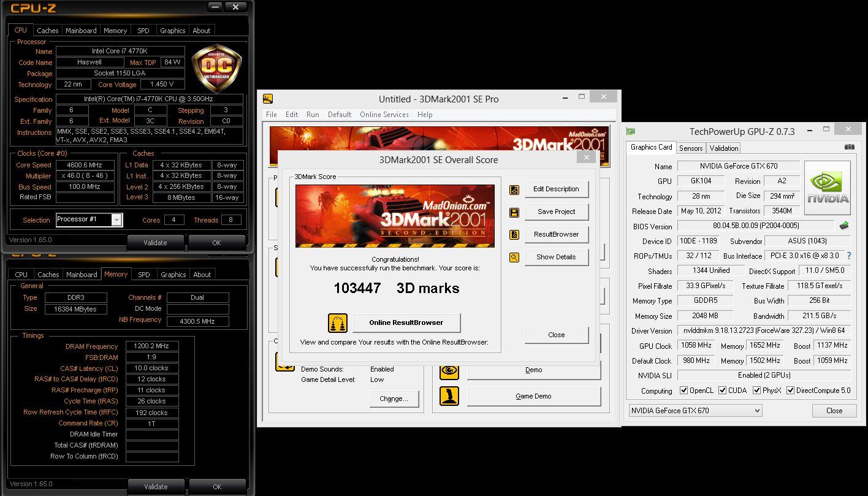The width and height of the screenshot is (868, 496).
Task: Click OK in the top CPU-Z window
Action: tap(216, 243)
